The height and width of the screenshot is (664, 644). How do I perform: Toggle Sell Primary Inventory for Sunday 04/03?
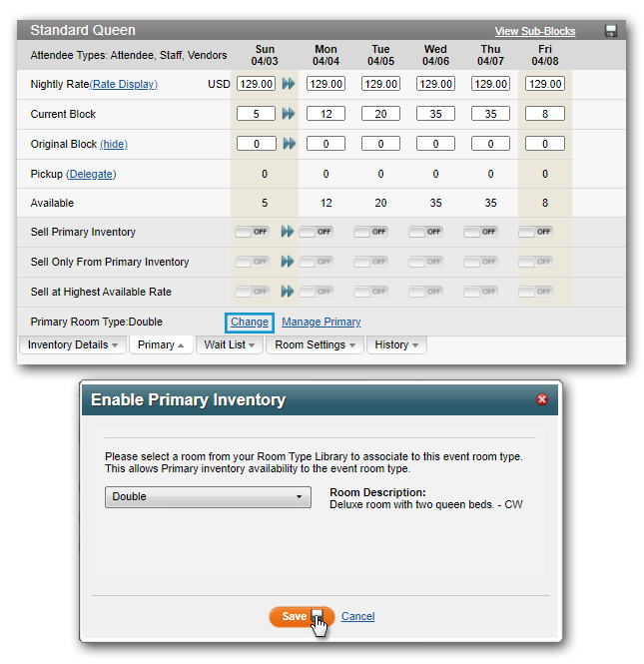pos(252,232)
